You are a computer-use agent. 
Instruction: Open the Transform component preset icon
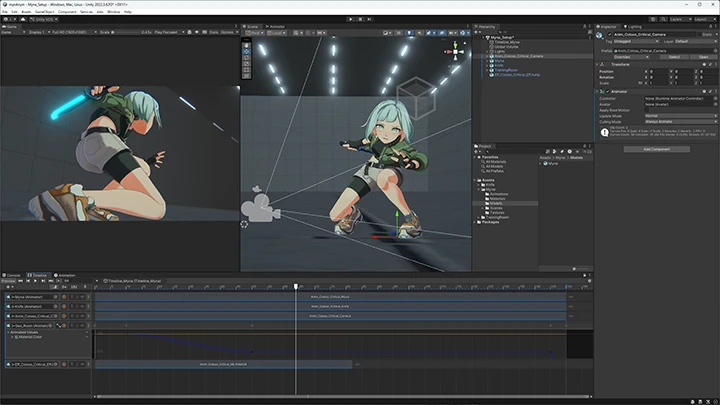tap(710, 64)
